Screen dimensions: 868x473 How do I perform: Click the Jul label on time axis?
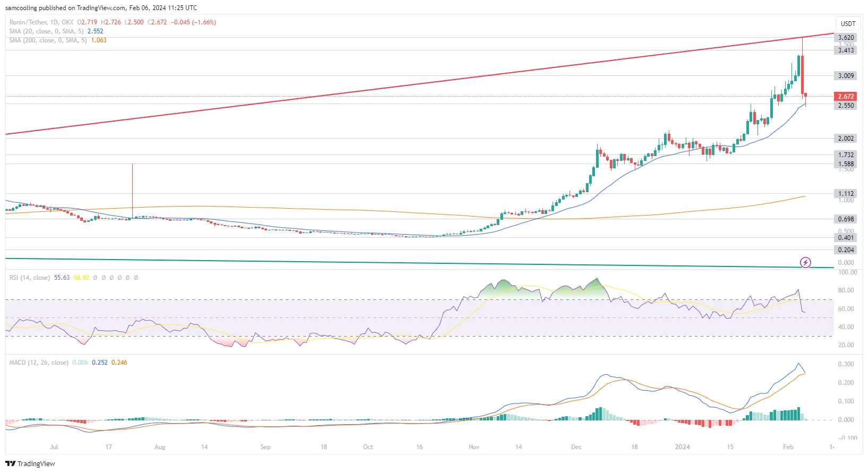54,447
